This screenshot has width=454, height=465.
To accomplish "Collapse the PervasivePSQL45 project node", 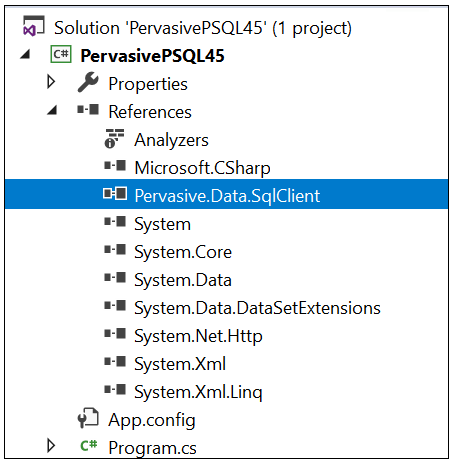I will tap(25, 54).
